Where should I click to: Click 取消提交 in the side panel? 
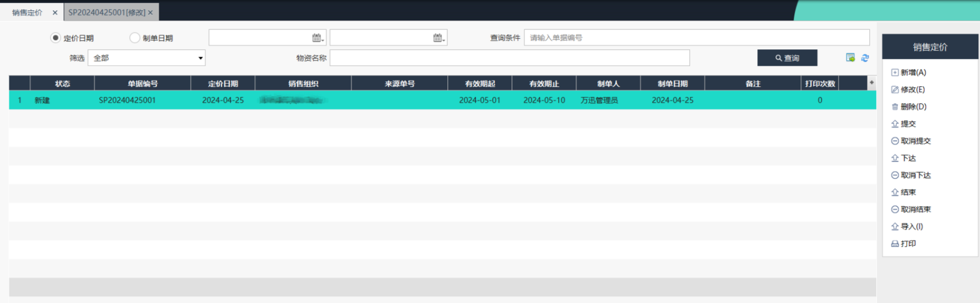point(915,141)
